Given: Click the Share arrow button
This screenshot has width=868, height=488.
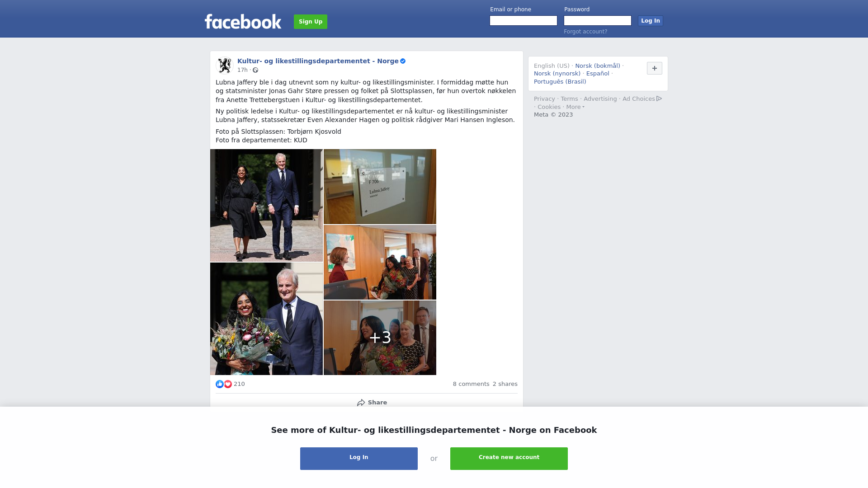Looking at the screenshot, I should (372, 403).
